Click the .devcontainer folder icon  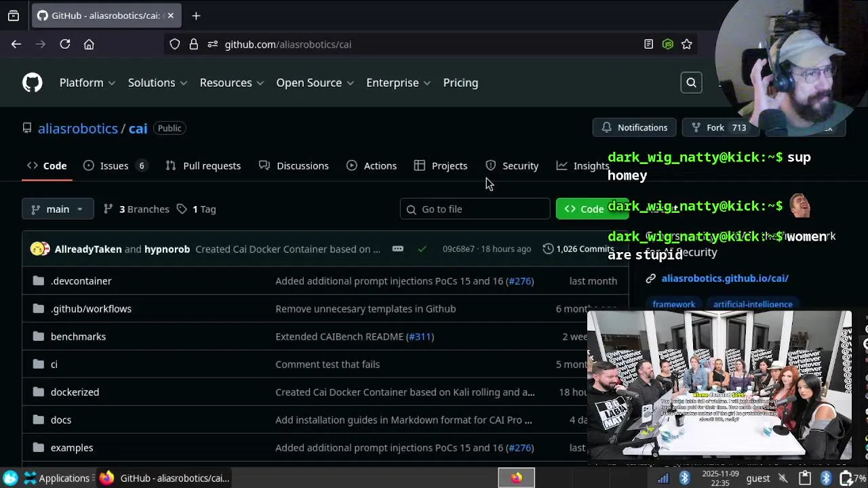tap(39, 281)
